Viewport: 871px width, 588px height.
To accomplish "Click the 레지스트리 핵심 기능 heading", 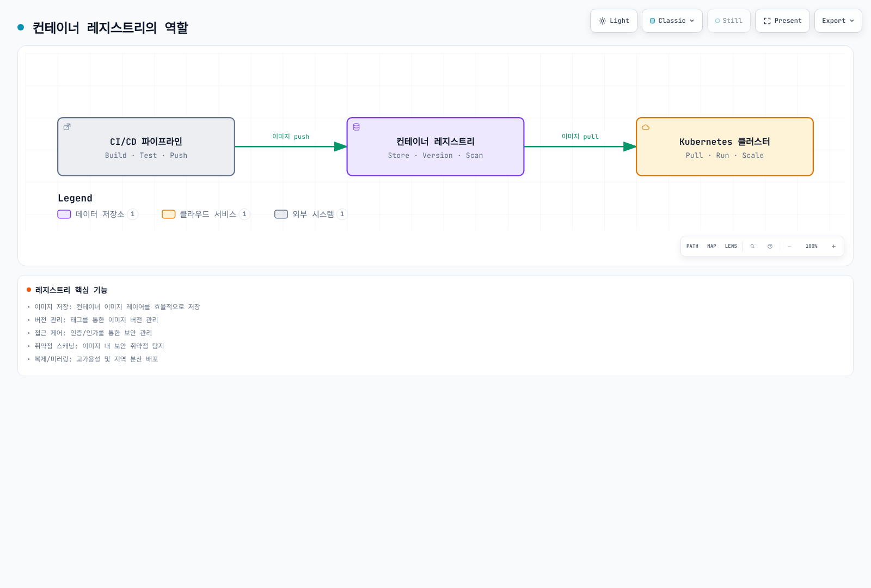I will click(71, 290).
